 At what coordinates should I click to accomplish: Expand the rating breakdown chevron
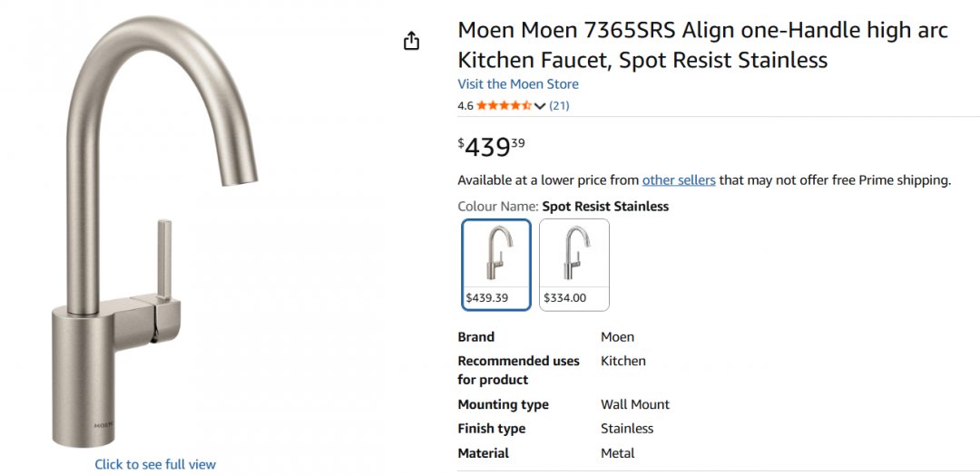(540, 106)
